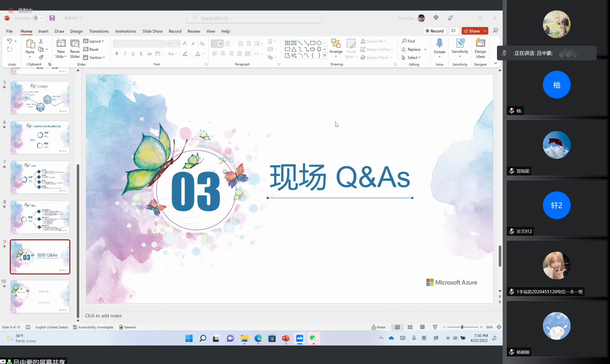This screenshot has width=610, height=364.
Task: Open the File tab
Action: pyautogui.click(x=9, y=31)
